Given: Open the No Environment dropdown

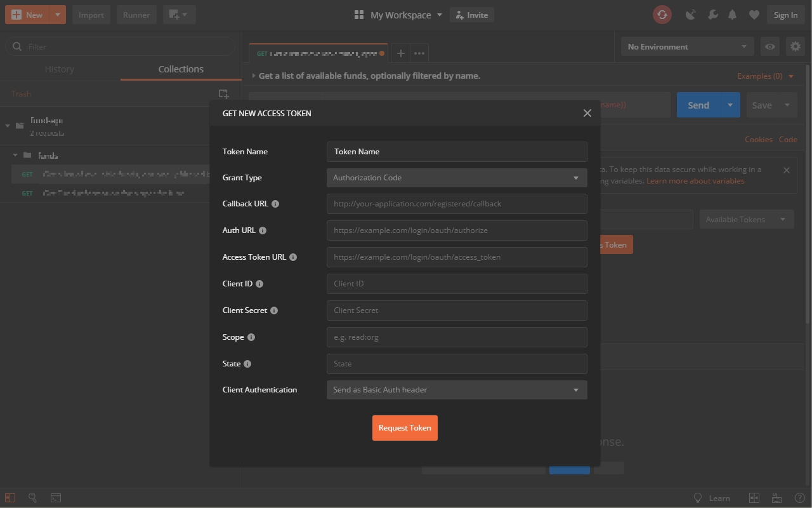Looking at the screenshot, I should [687, 46].
